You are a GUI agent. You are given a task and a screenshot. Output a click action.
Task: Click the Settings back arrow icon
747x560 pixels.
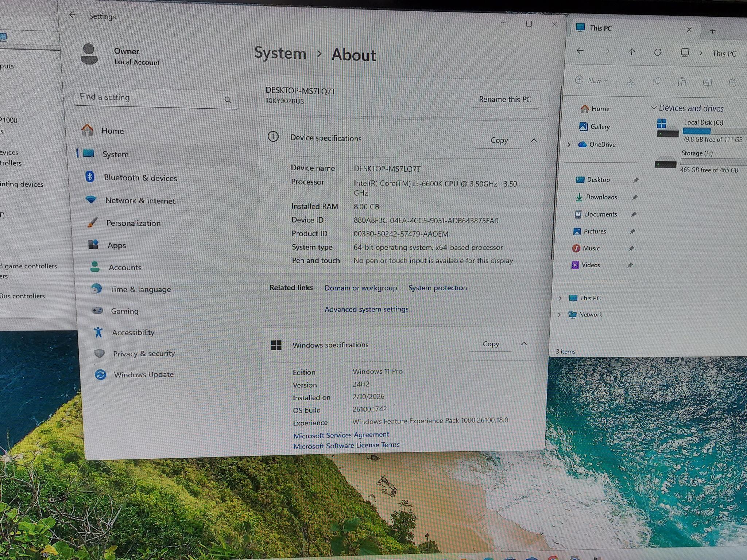pyautogui.click(x=73, y=15)
